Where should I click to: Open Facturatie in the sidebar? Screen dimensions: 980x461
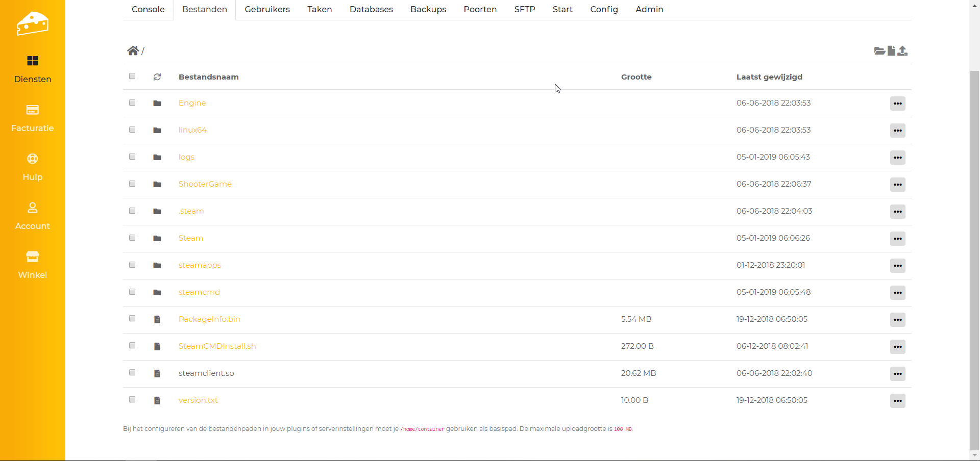click(x=33, y=118)
